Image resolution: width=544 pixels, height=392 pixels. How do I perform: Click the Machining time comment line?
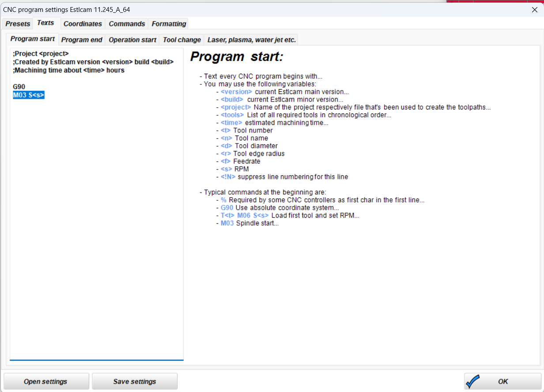pos(69,70)
